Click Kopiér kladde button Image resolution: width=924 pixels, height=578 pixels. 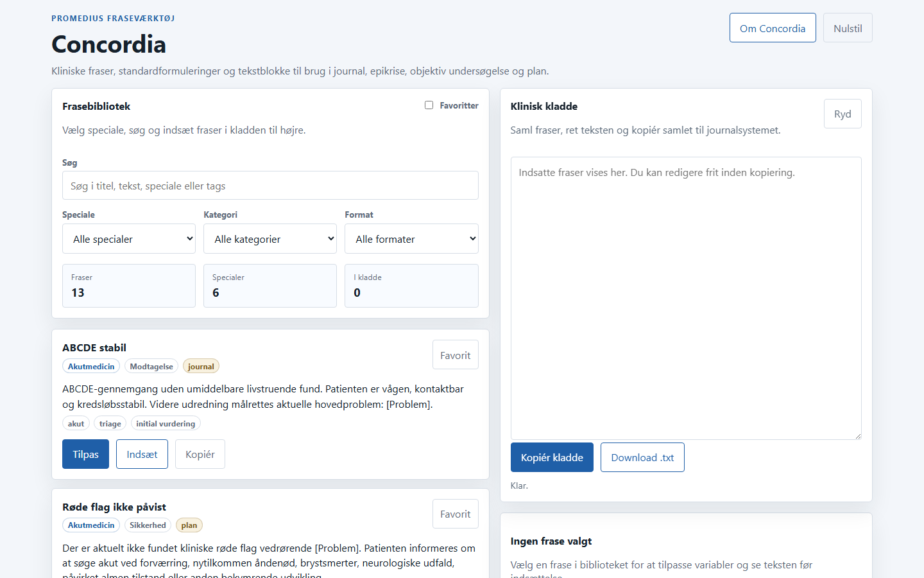(552, 457)
